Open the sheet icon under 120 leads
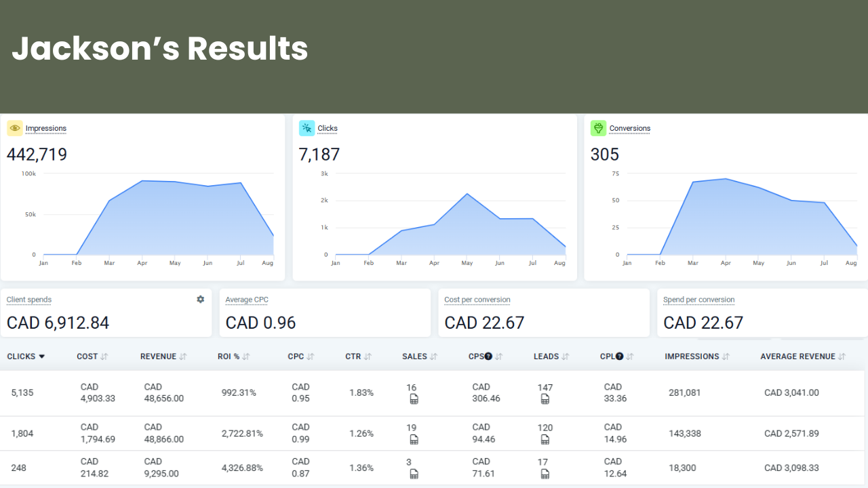Screen dimensions: 868x488 coord(545,440)
